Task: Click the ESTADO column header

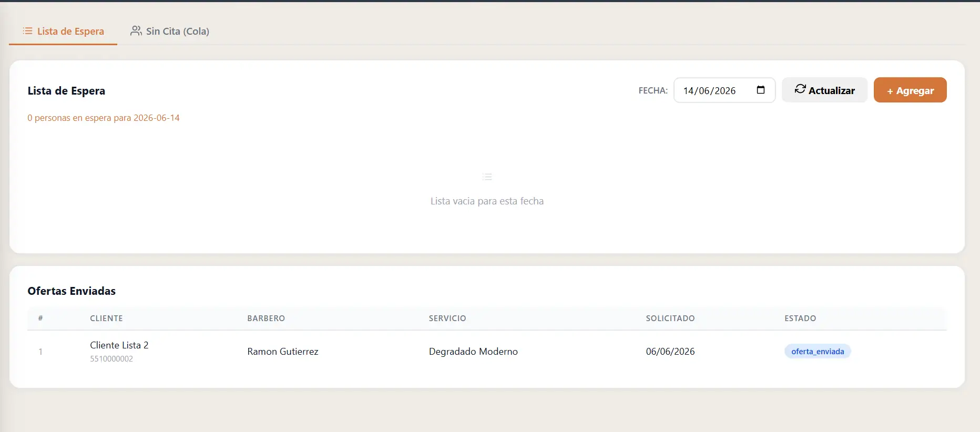Action: click(x=800, y=318)
